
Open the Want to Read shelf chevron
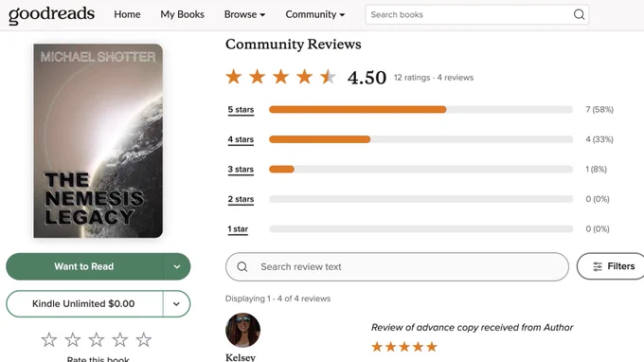click(176, 266)
